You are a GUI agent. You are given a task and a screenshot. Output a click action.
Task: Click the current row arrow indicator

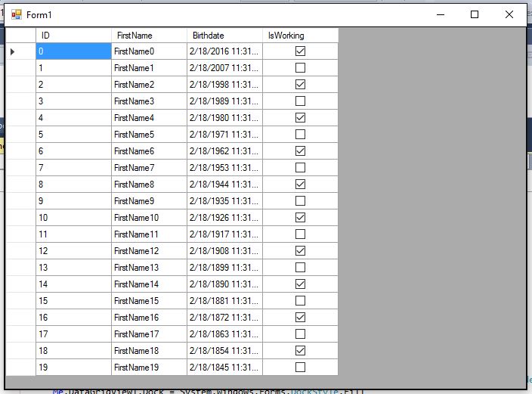(x=13, y=51)
